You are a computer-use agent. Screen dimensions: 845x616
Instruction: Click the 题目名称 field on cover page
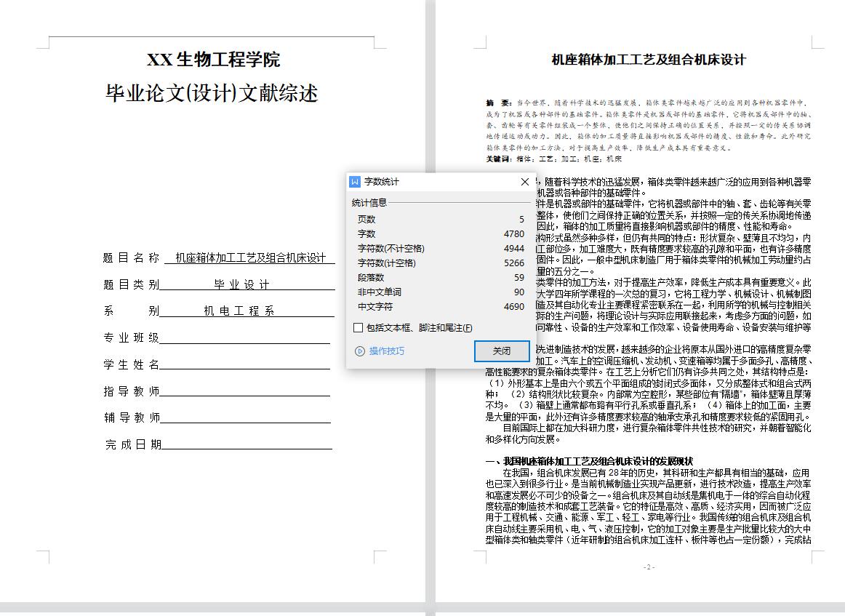coord(249,258)
